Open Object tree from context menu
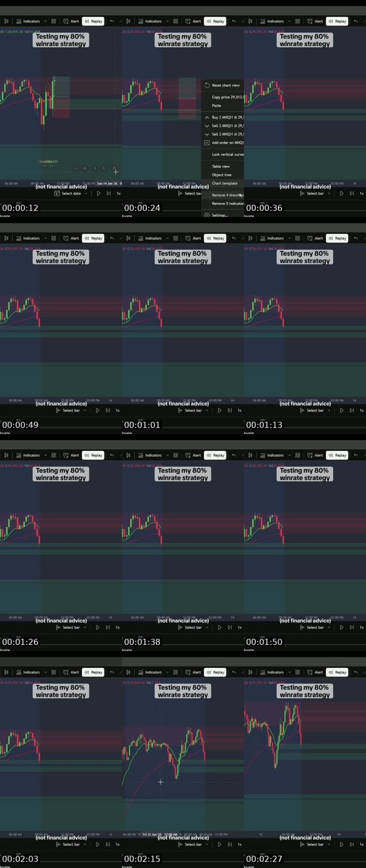 tap(222, 175)
